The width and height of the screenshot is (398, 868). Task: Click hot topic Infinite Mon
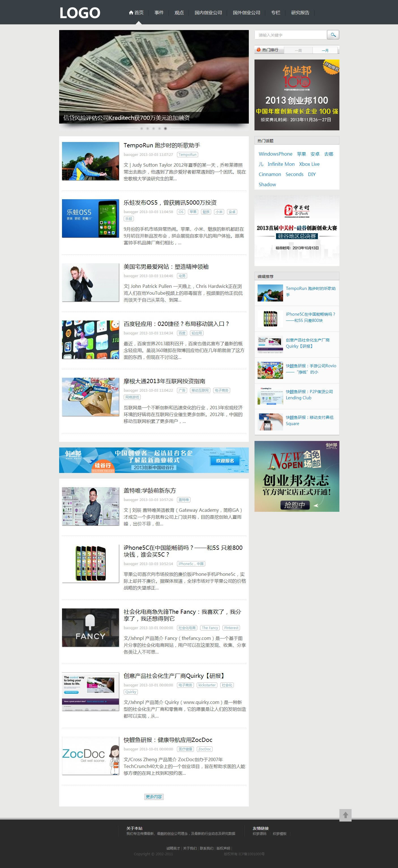pyautogui.click(x=281, y=164)
